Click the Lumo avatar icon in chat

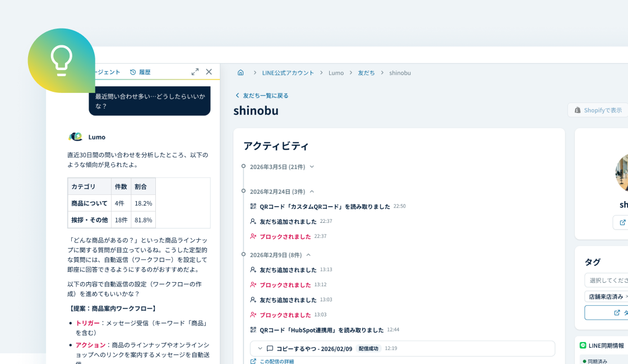click(75, 137)
